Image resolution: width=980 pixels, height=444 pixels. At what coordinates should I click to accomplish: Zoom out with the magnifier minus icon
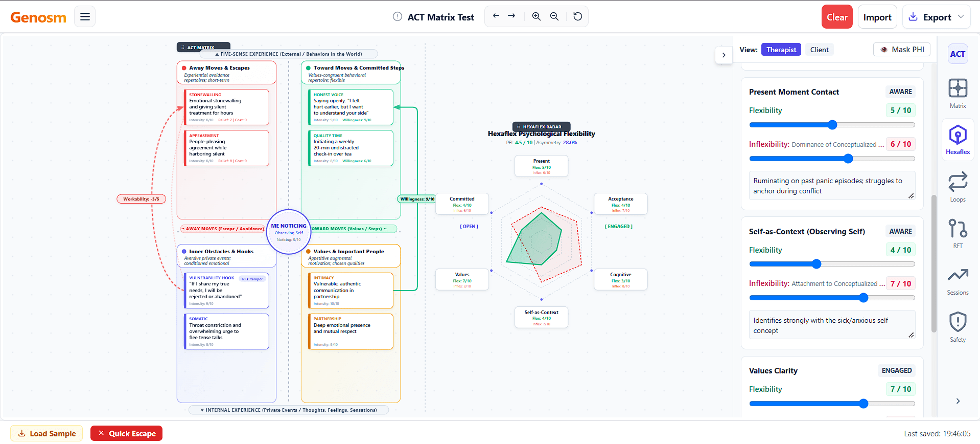(x=554, y=16)
